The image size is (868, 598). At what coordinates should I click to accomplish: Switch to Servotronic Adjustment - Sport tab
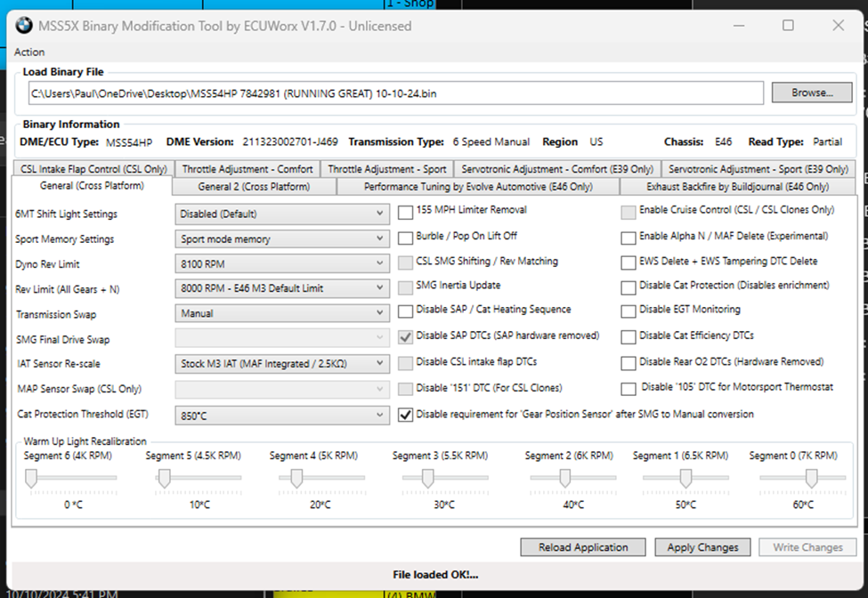click(x=758, y=169)
